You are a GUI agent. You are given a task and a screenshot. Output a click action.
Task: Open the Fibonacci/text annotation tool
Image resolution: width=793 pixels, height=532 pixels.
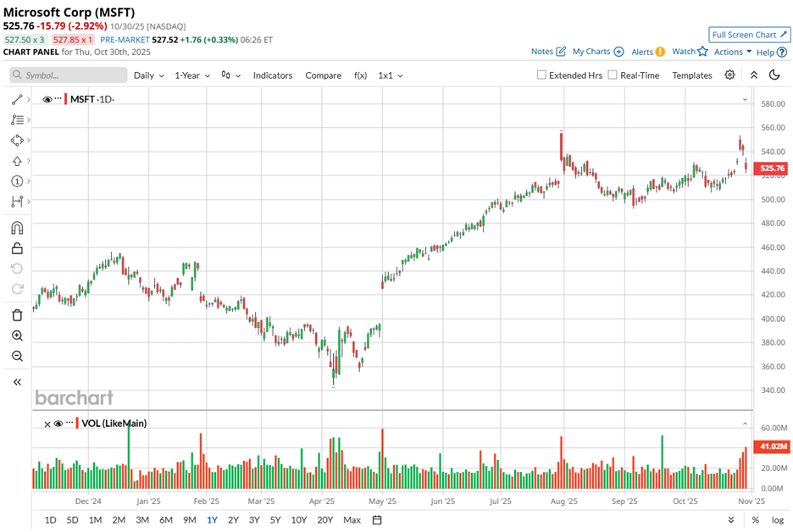pos(17,119)
